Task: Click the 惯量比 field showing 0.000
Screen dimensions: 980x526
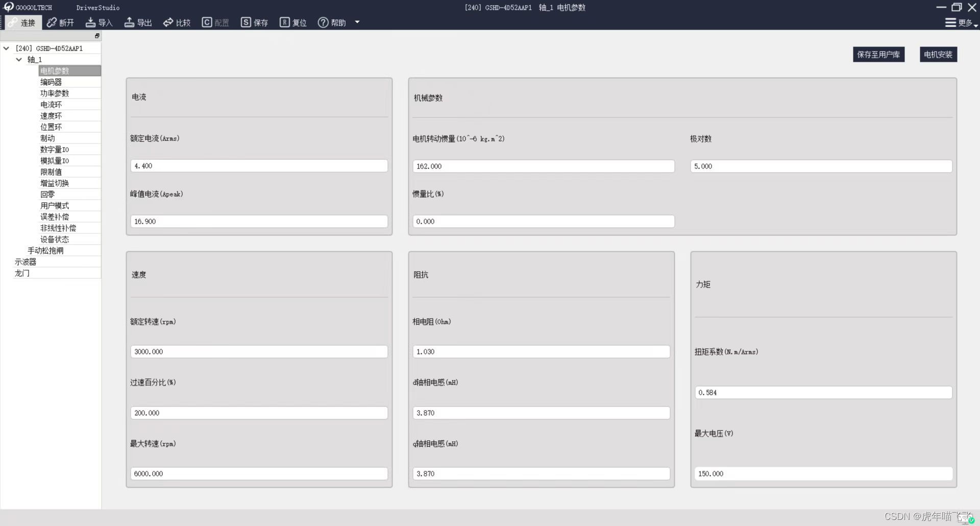Action: pyautogui.click(x=544, y=222)
